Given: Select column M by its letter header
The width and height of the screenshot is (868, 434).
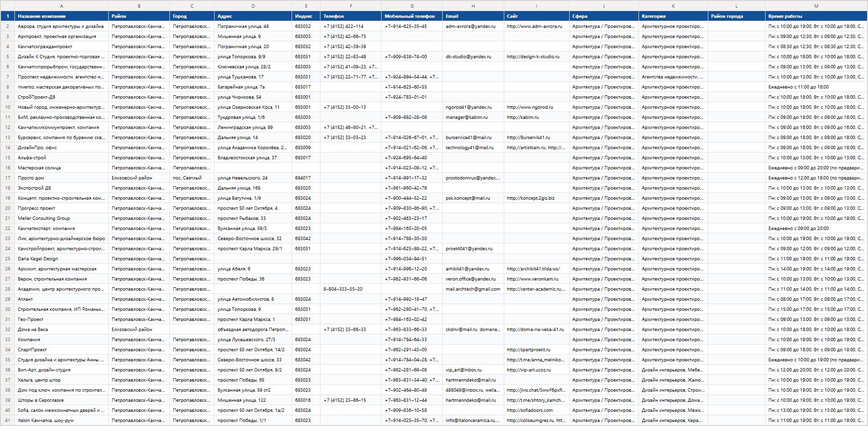Looking at the screenshot, I should [817, 6].
